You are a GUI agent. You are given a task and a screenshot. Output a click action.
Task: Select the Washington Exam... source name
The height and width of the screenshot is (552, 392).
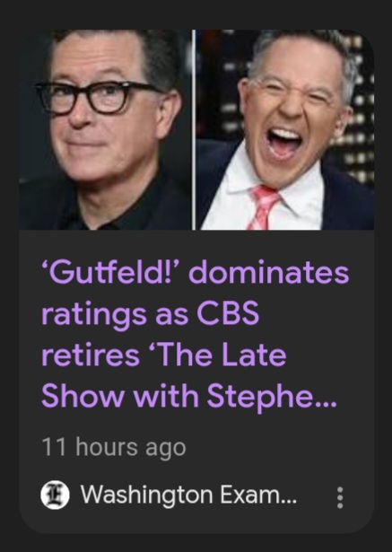click(188, 495)
